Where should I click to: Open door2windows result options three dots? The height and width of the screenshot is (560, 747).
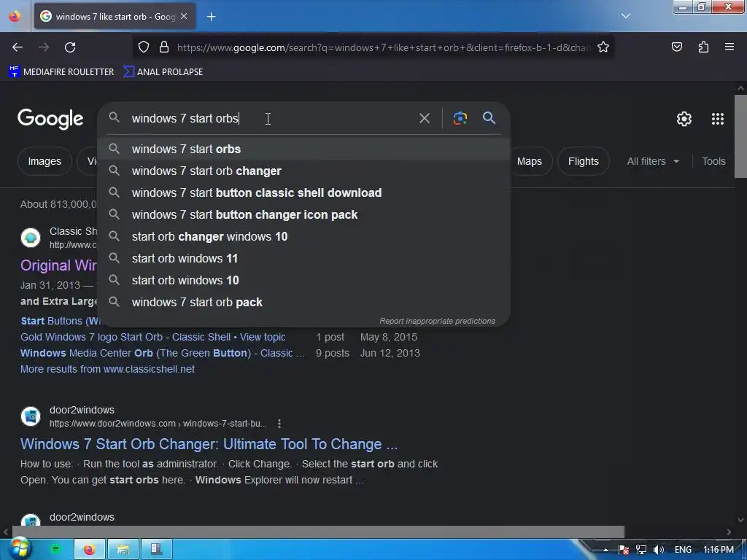coord(279,424)
